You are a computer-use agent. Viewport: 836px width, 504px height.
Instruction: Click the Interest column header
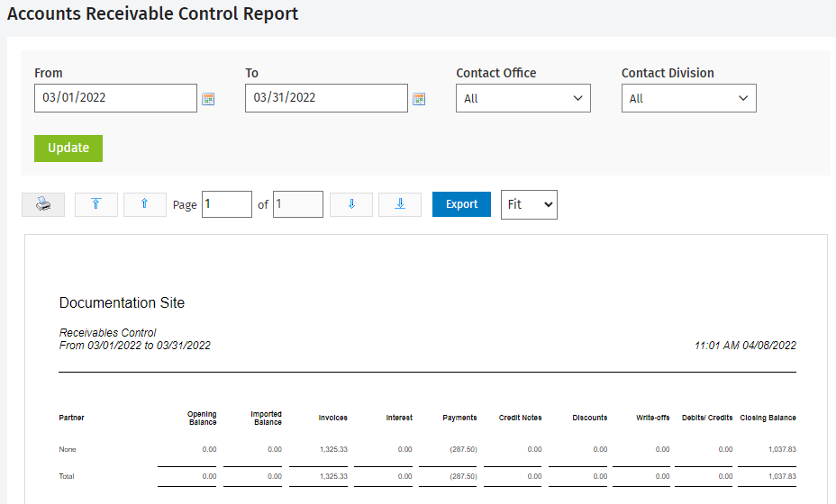pos(399,418)
